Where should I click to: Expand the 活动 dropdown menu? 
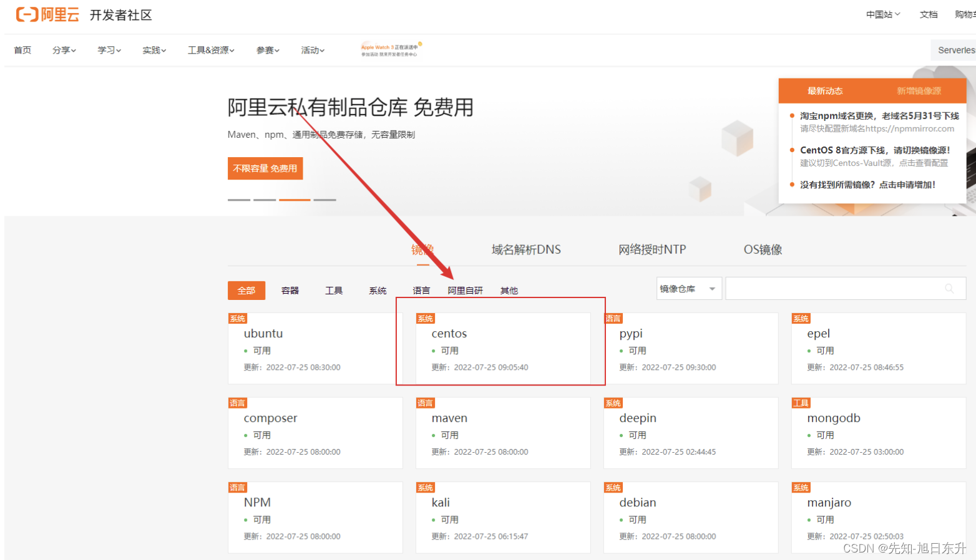313,50
